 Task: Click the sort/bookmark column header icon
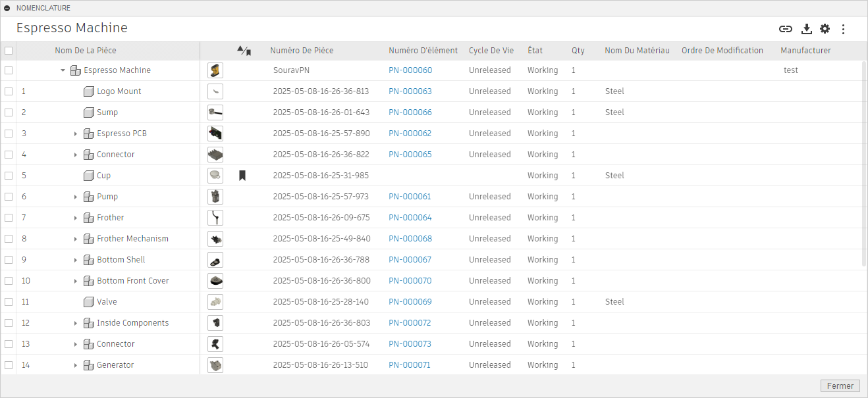tap(244, 51)
